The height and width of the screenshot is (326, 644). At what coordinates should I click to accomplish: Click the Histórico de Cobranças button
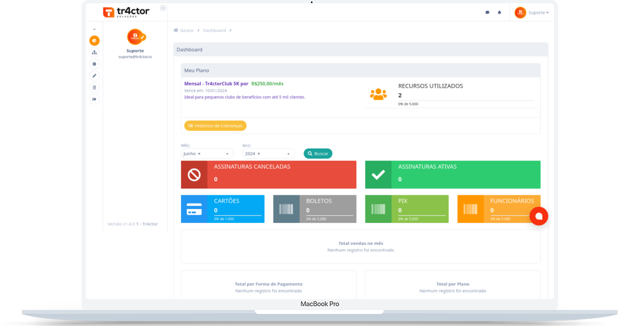pyautogui.click(x=215, y=126)
